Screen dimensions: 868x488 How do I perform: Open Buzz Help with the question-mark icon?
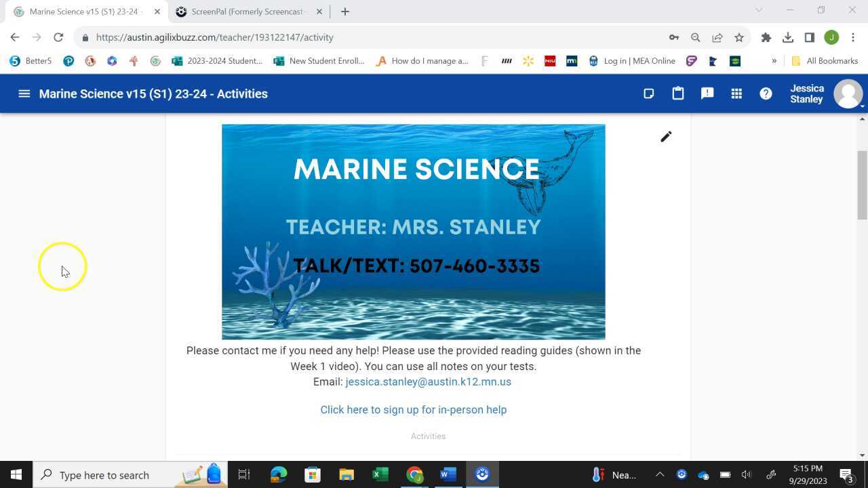[x=766, y=93]
